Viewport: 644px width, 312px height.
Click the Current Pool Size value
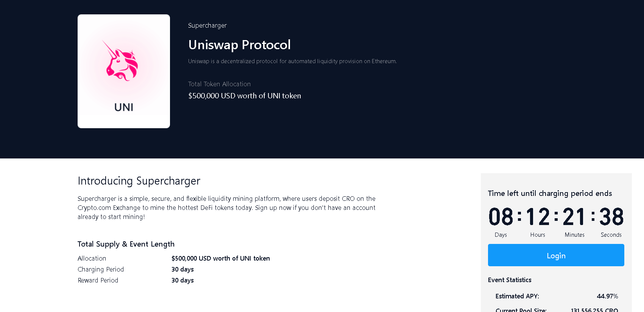(594, 310)
